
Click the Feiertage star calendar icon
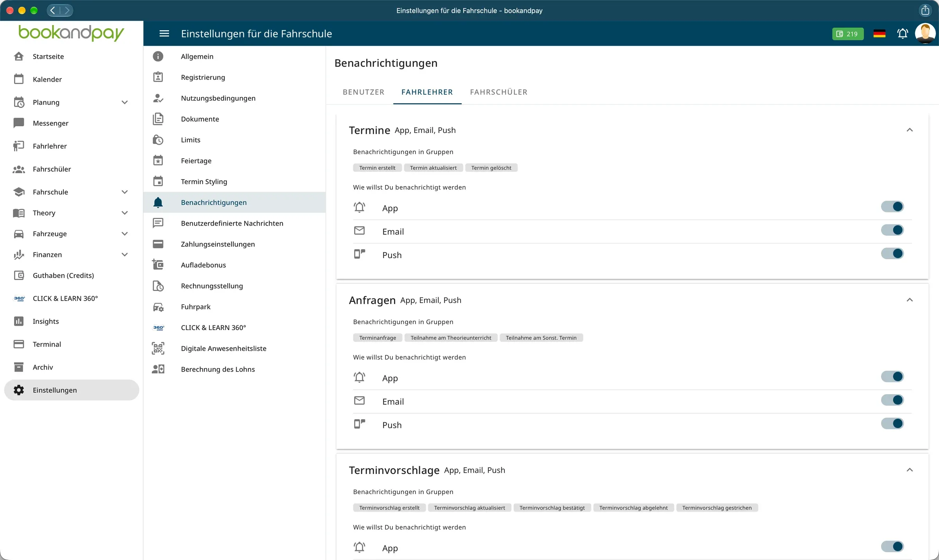click(x=158, y=160)
